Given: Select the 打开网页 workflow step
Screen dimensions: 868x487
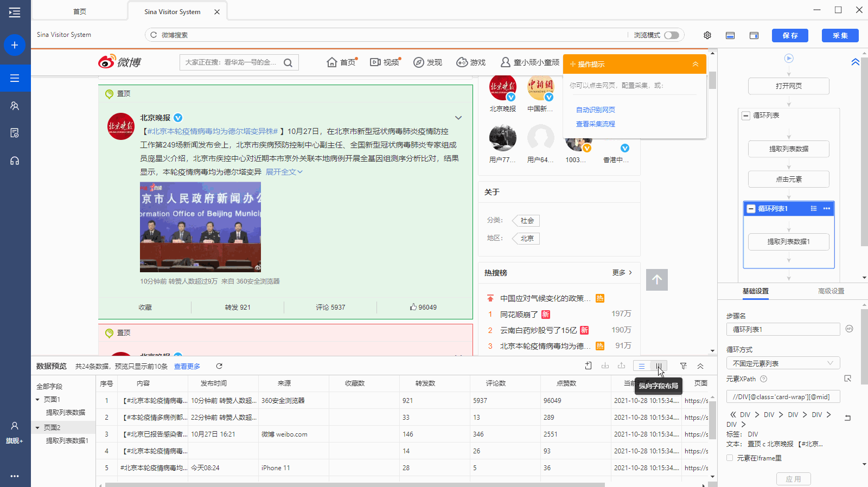Looking at the screenshot, I should click(x=789, y=86).
